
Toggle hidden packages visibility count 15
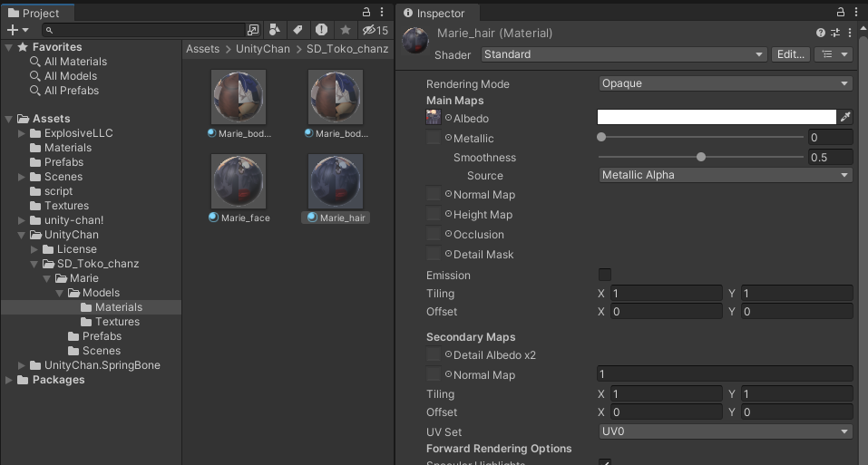[375, 30]
